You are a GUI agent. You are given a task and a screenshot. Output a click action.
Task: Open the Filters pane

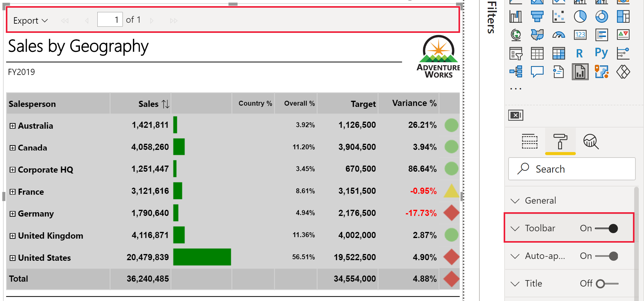click(x=491, y=17)
